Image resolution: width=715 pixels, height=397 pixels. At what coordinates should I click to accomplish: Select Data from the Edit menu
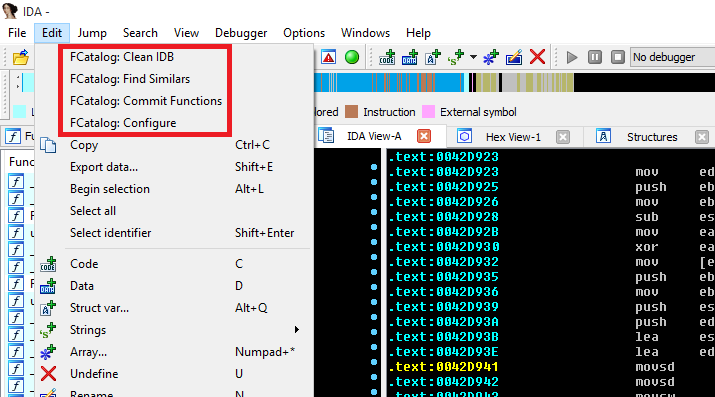[174, 286]
